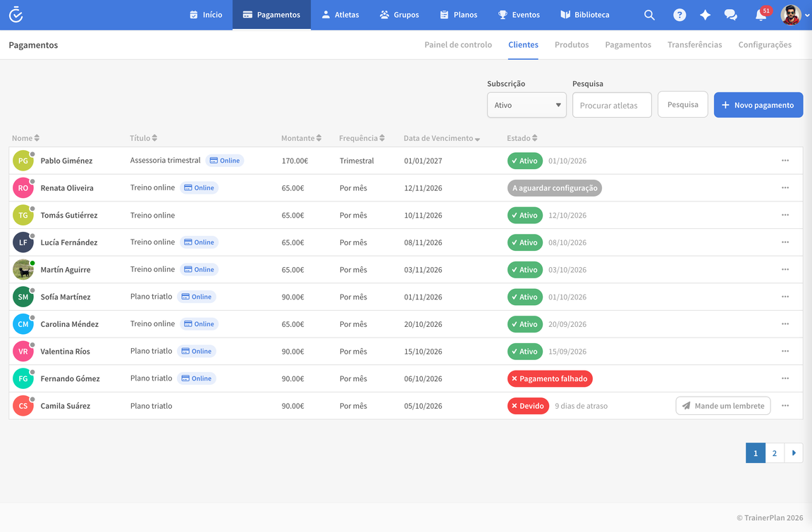Open notifications bell with 51 badge
Viewport: 812px width, 532px height.
click(x=761, y=14)
